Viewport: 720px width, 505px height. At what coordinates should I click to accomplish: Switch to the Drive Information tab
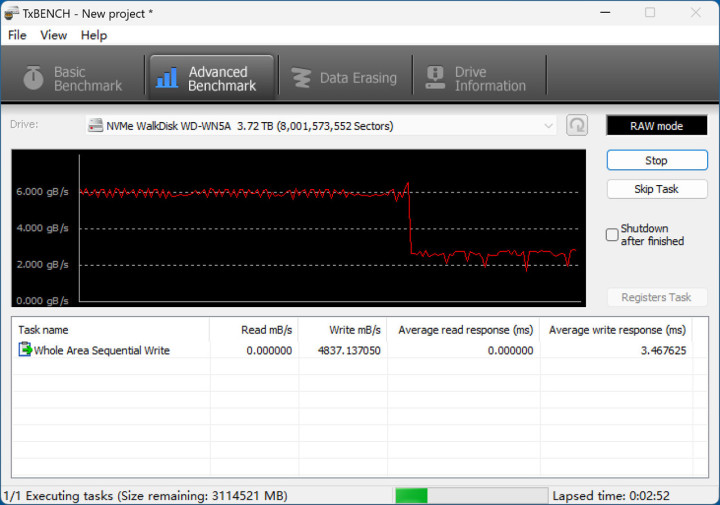(479, 78)
